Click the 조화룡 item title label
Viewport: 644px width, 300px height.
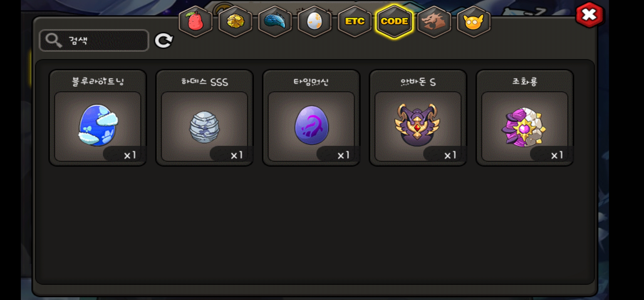point(525,82)
